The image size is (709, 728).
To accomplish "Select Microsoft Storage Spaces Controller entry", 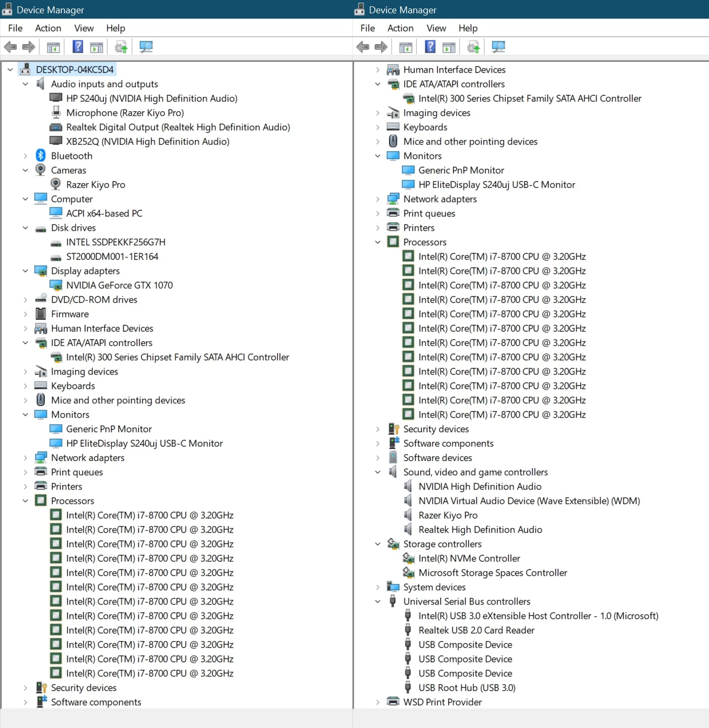I will [492, 572].
